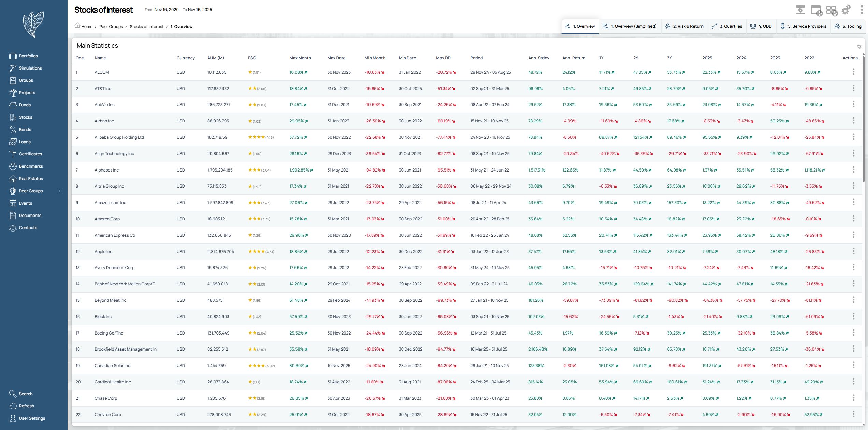The width and height of the screenshot is (868, 430).
Task: Click the add widget grid icon
Action: (831, 10)
